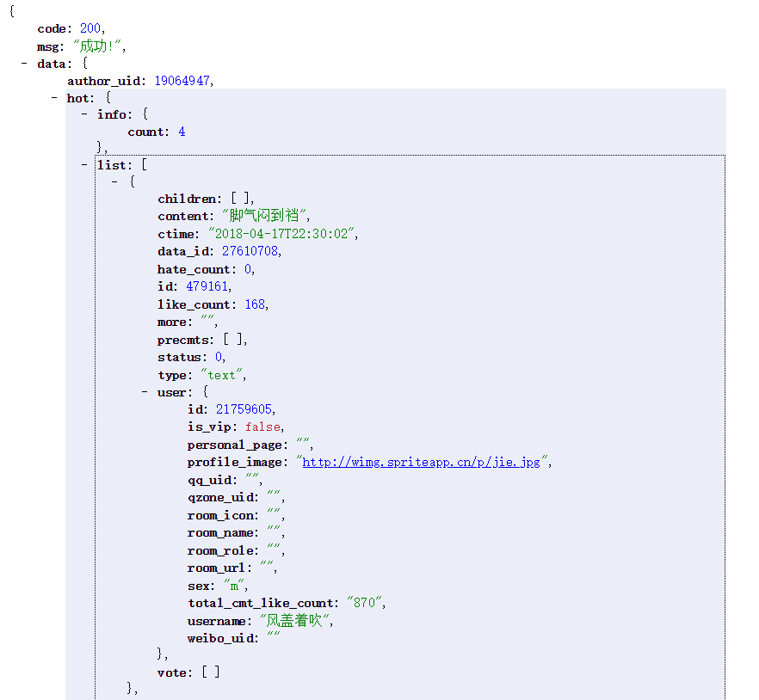Select the user id value 21759605
Screen dimensions: 759x700
click(x=244, y=409)
